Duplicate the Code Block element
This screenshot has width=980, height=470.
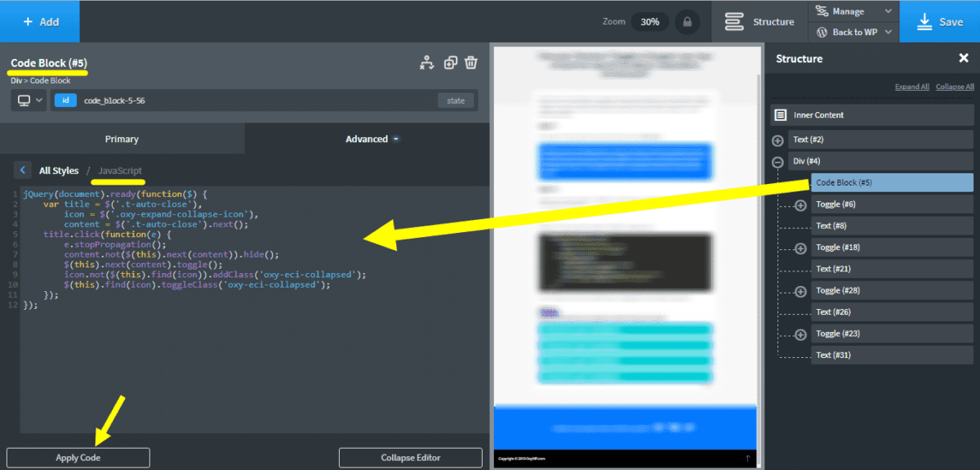pos(450,63)
